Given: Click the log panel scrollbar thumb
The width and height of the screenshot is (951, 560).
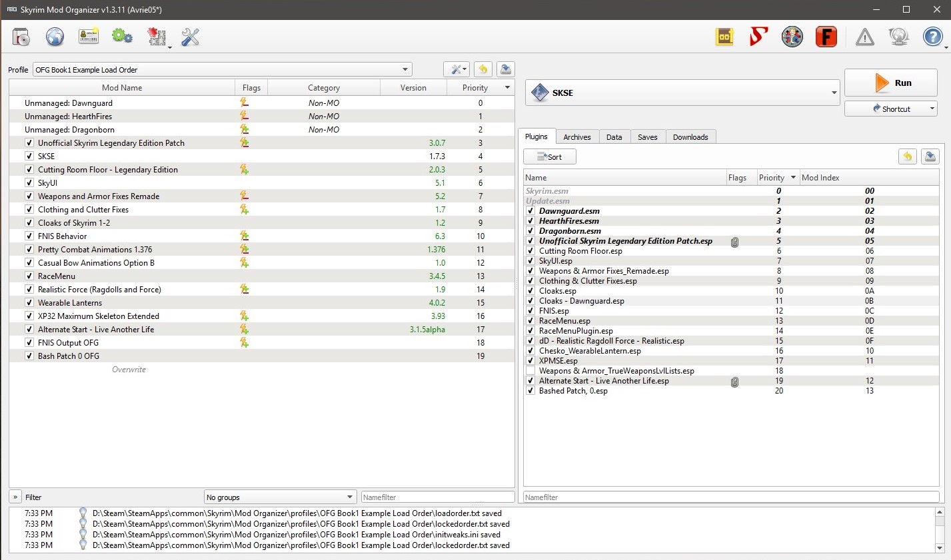Looking at the screenshot, I should (x=940, y=521).
